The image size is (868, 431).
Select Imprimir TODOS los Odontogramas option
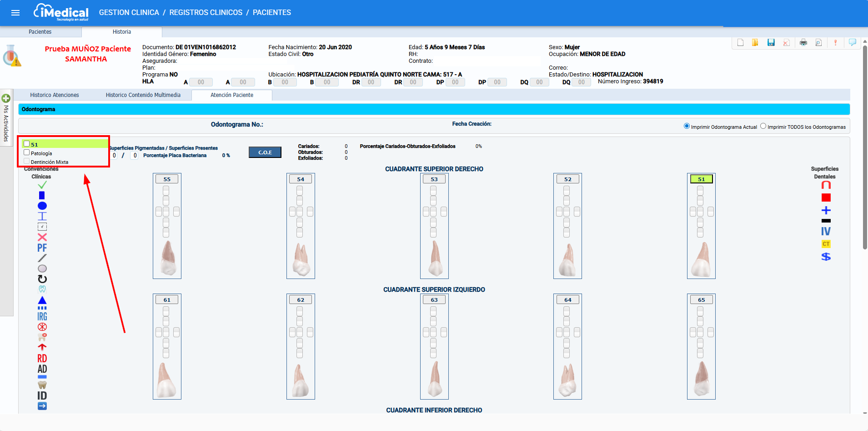point(763,127)
